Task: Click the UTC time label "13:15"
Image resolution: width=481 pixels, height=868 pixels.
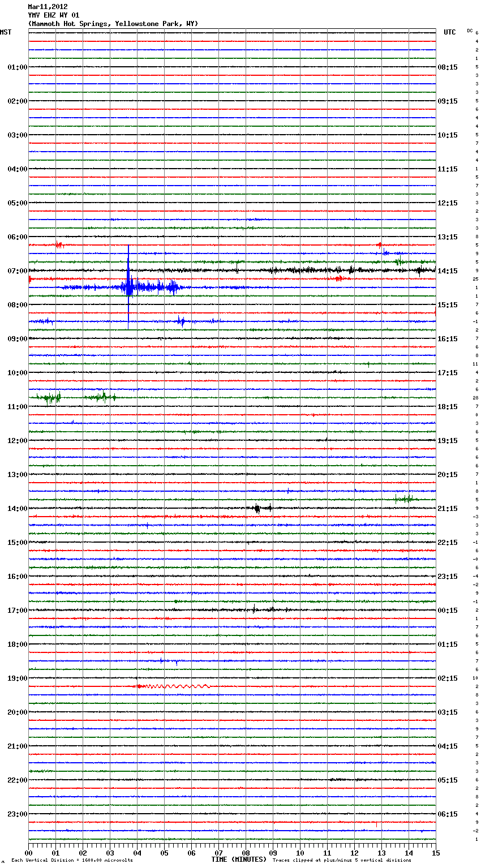Action: coord(448,237)
